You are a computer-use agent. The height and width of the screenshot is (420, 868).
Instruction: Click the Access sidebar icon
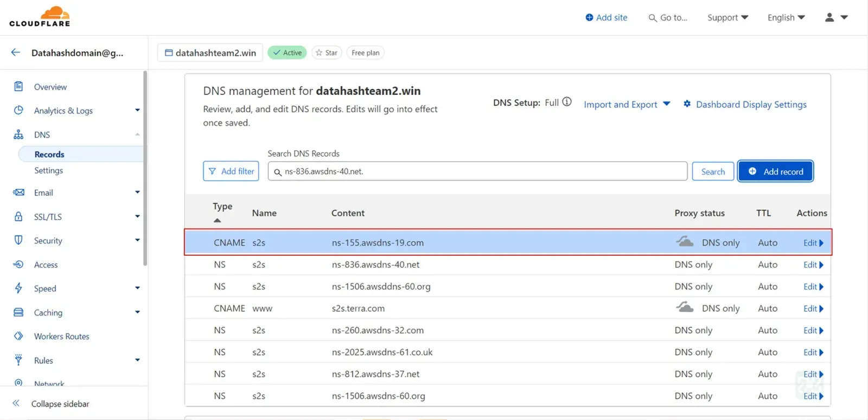click(18, 264)
